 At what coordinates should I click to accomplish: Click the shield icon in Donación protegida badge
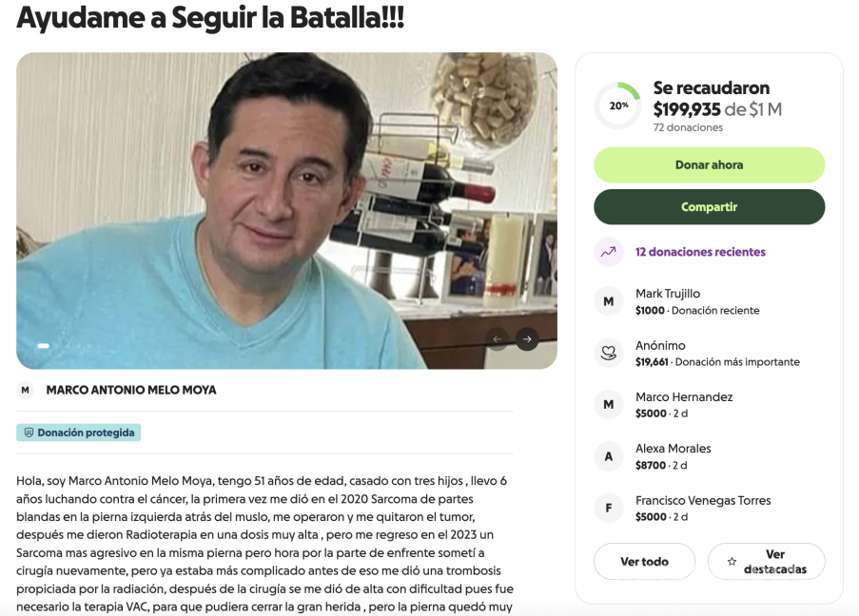pos(29,433)
